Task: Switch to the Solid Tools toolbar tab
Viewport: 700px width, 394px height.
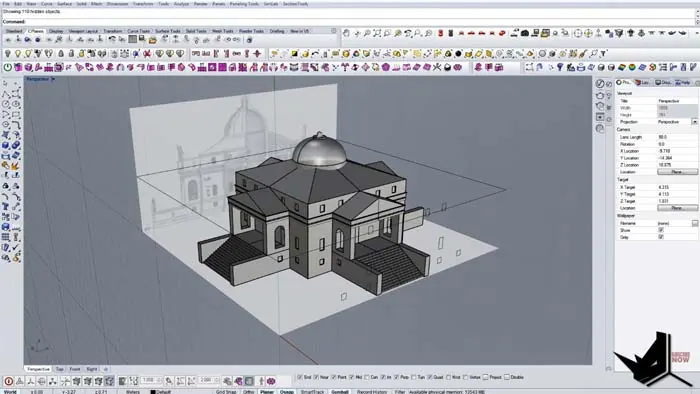Action: pos(196,31)
